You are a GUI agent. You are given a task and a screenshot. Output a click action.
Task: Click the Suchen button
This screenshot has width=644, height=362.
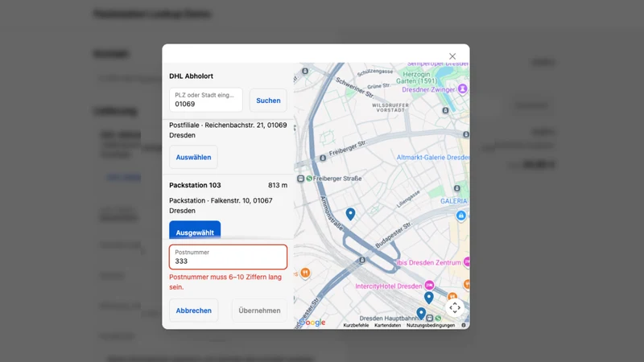click(268, 100)
